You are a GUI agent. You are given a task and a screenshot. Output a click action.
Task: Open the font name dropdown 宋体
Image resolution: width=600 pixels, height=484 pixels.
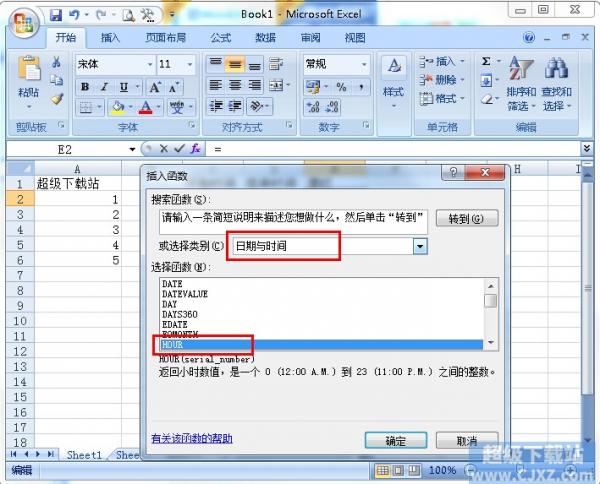tap(150, 64)
